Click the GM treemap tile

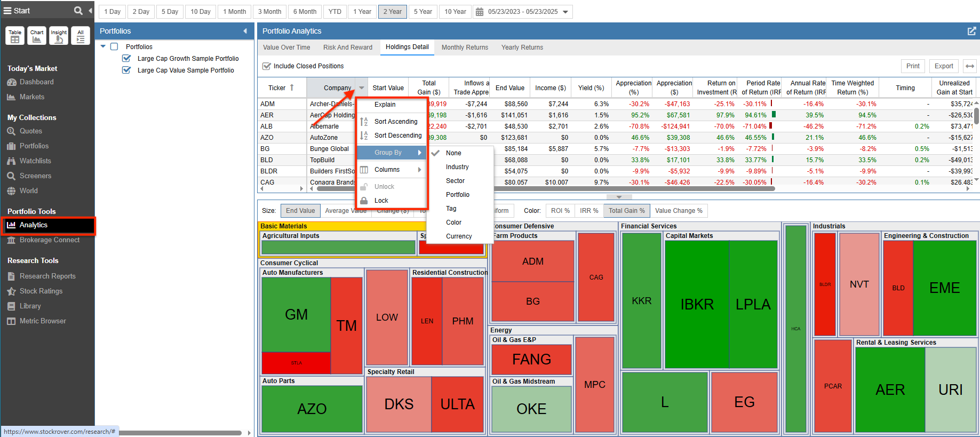296,315
